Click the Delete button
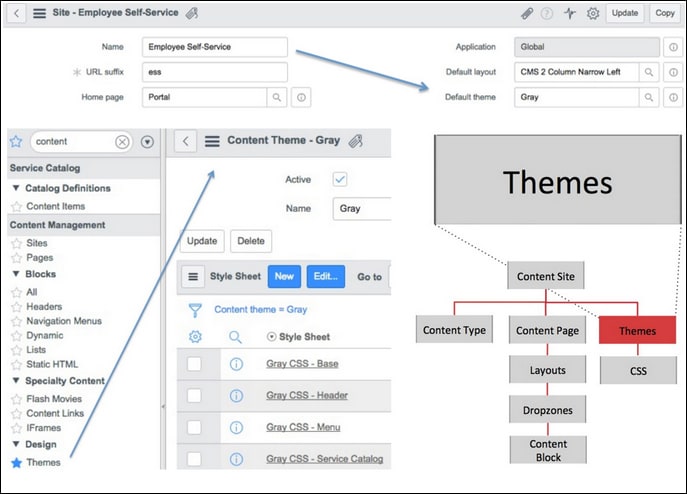The height and width of the screenshot is (494, 687). tap(251, 241)
